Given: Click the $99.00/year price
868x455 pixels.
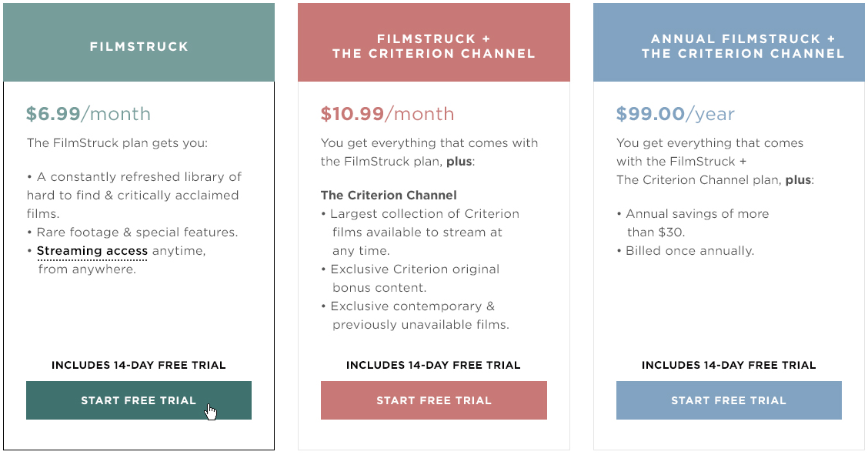Looking at the screenshot, I should pyautogui.click(x=675, y=114).
